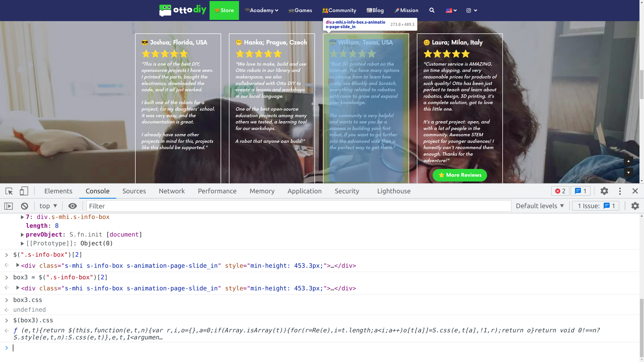Viewport: 644px width, 362px height.
Task: Click the green Store button
Action: click(224, 10)
